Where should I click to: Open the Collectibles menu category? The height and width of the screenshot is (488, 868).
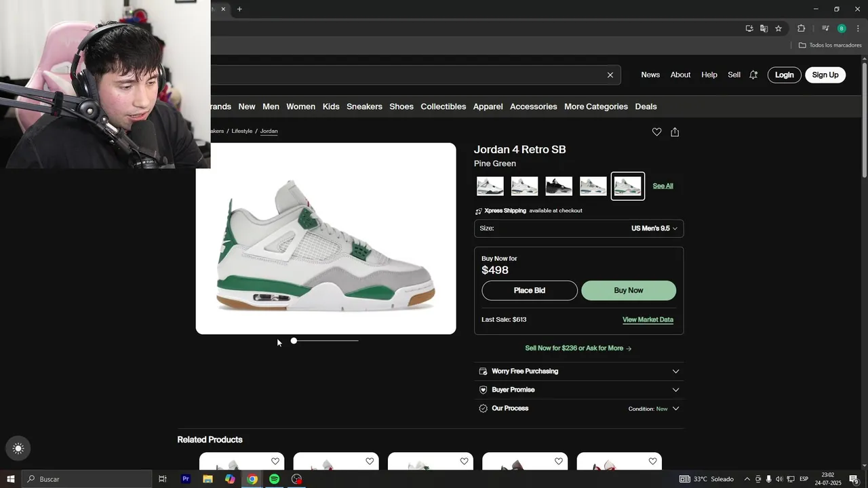pyautogui.click(x=443, y=106)
